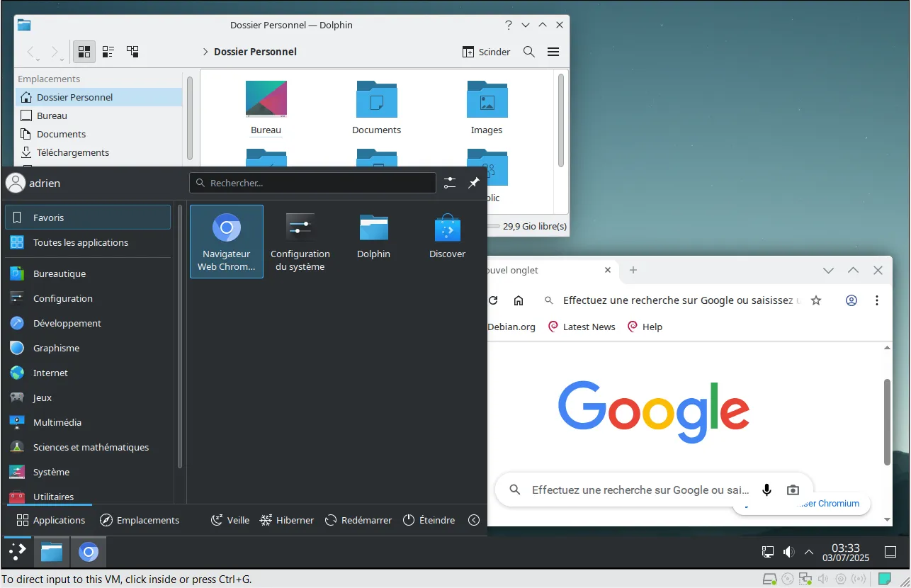Open Sciences et mathématiques category

point(88,447)
